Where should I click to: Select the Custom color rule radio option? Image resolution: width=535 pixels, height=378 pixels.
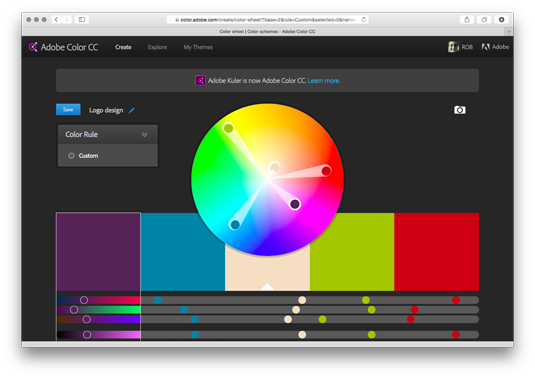(x=71, y=156)
